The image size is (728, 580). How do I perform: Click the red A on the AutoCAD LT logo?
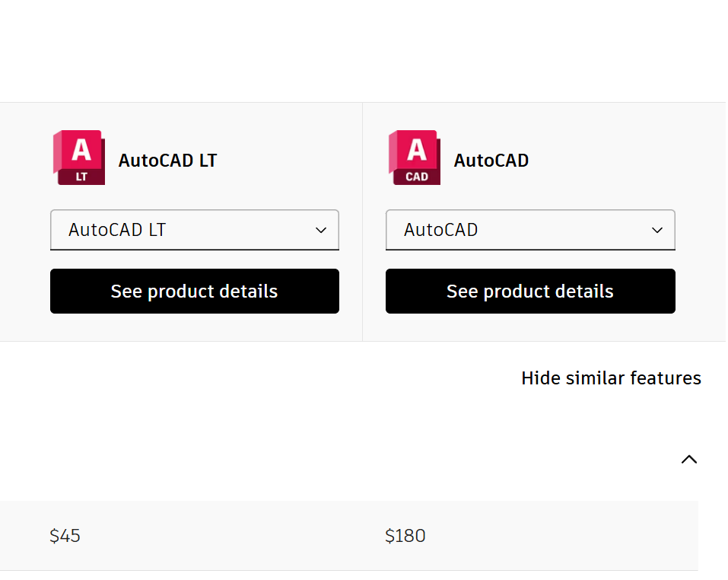pos(81,149)
